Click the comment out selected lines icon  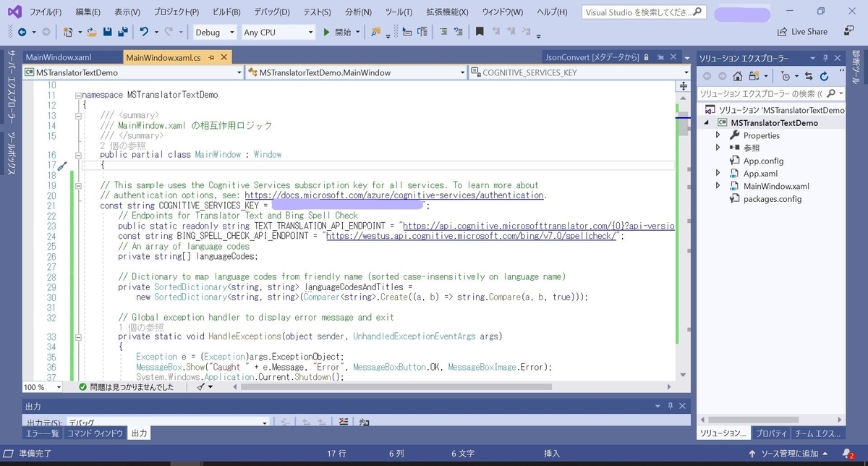[x=443, y=32]
